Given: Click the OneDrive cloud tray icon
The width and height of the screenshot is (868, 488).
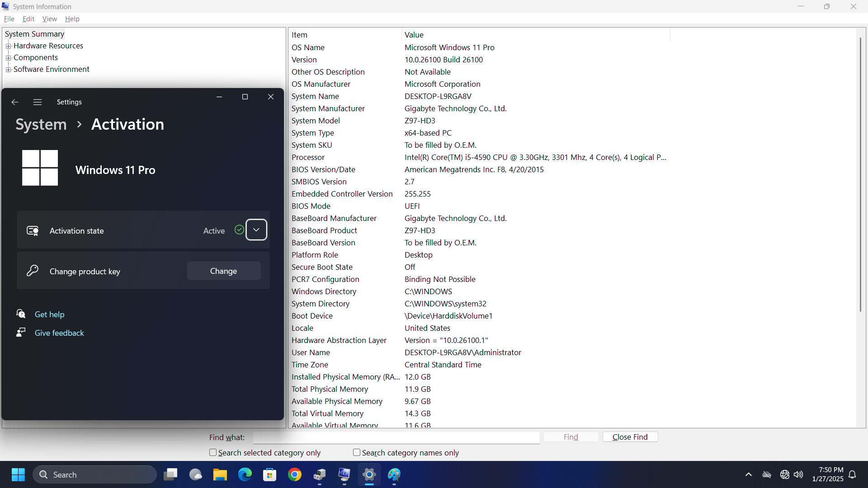Looking at the screenshot, I should [767, 474].
